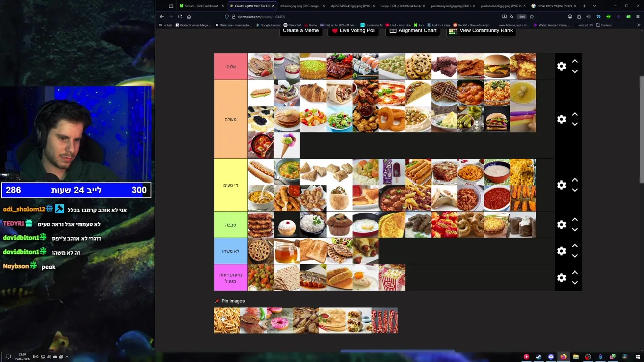Open File Explorer from the taskbar
This screenshot has height=362, width=644.
576,357
